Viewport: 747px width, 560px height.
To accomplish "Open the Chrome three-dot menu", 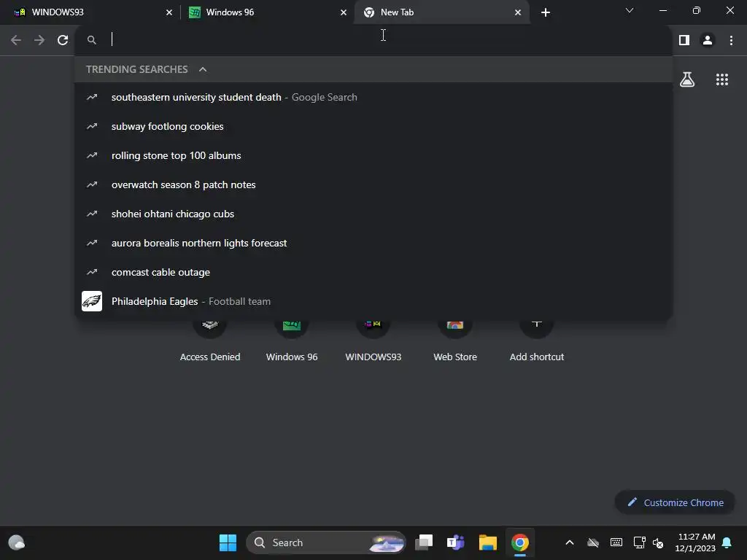I will click(731, 40).
